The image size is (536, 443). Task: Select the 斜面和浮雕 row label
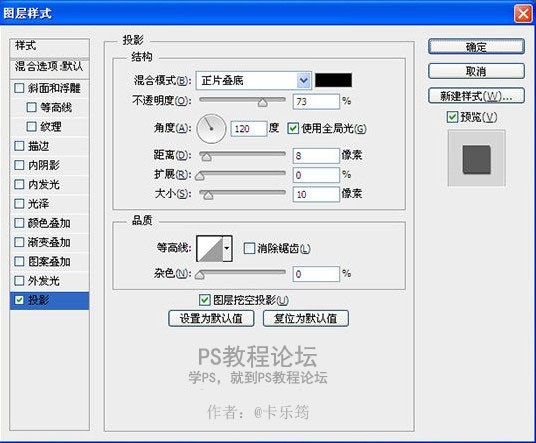[x=54, y=88]
